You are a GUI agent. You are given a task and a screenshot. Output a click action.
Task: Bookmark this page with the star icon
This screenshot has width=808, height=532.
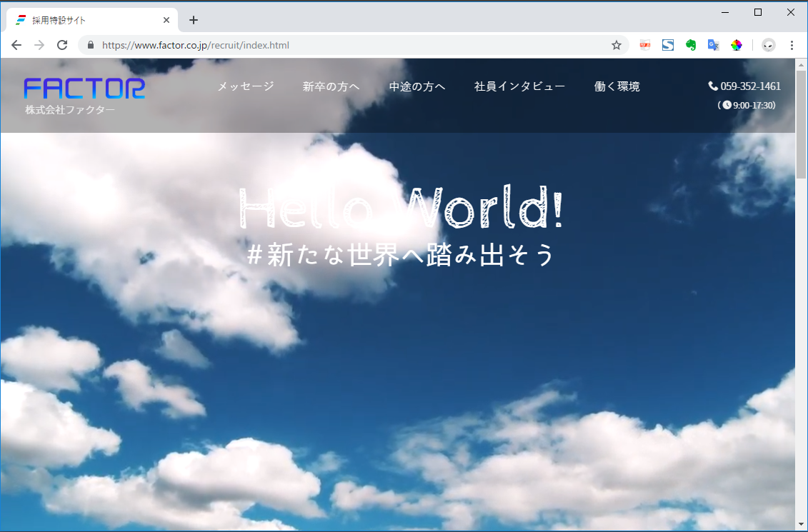[x=617, y=45]
